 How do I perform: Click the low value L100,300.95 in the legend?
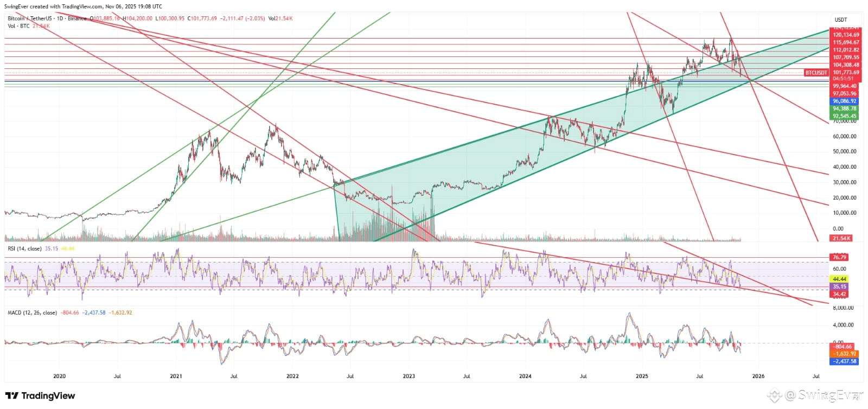coord(170,18)
